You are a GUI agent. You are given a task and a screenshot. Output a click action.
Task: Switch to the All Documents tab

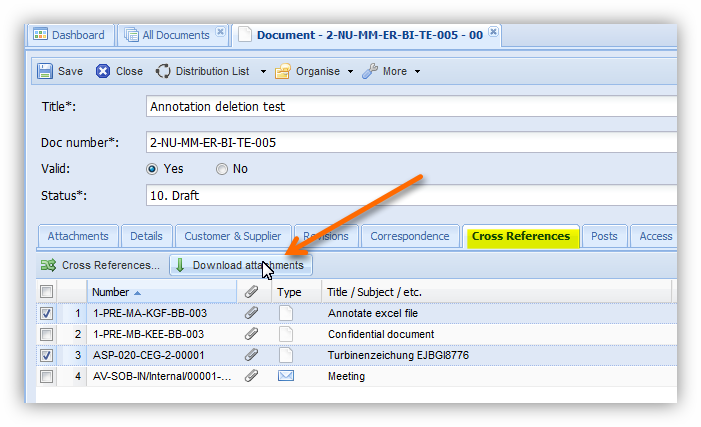click(173, 35)
